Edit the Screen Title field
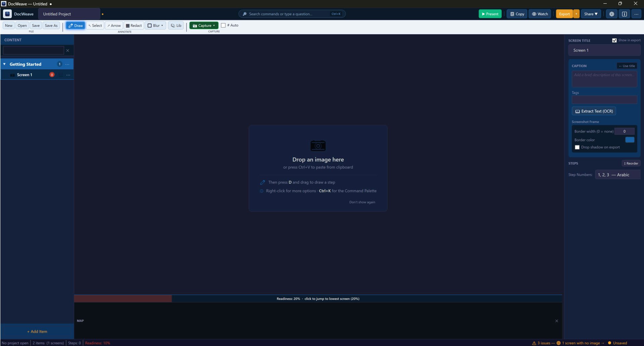The height and width of the screenshot is (346, 644). [x=604, y=50]
